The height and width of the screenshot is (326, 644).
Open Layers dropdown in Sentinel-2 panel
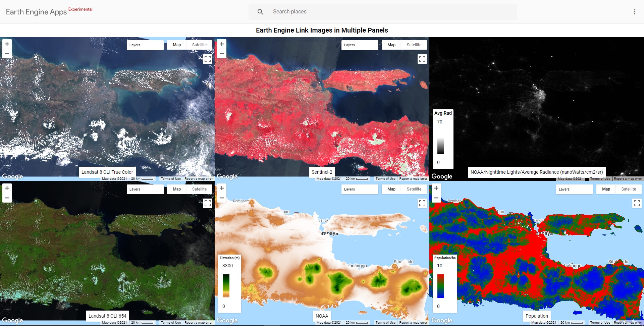coord(360,45)
